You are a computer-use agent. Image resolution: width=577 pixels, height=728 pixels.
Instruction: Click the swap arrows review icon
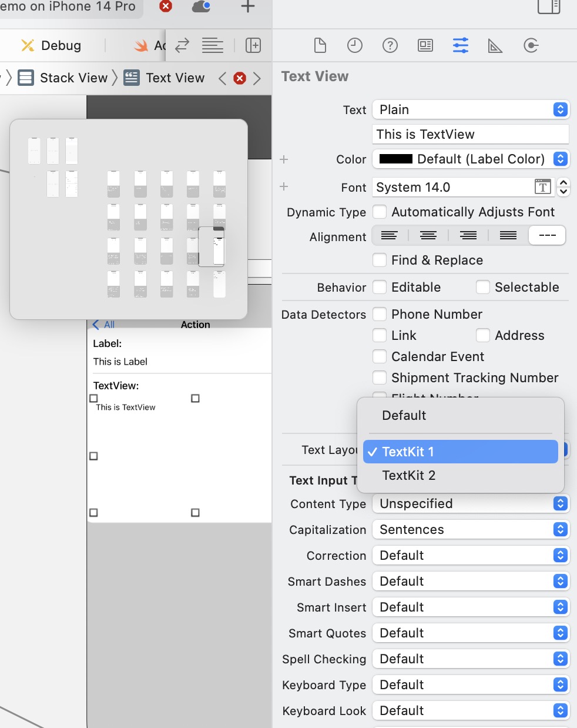point(182,45)
